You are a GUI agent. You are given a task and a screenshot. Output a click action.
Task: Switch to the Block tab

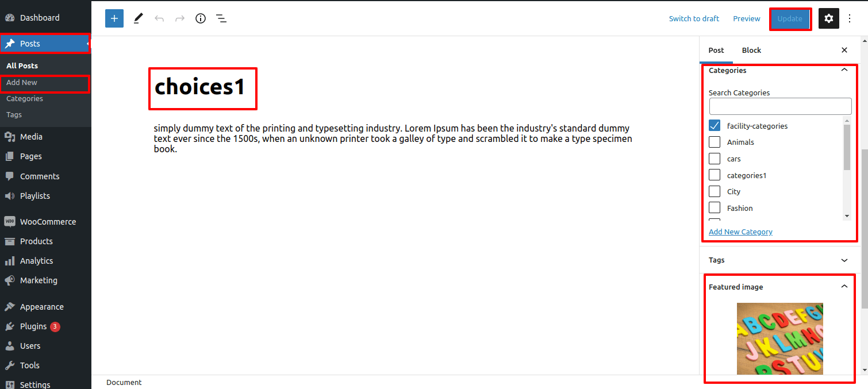click(x=751, y=50)
